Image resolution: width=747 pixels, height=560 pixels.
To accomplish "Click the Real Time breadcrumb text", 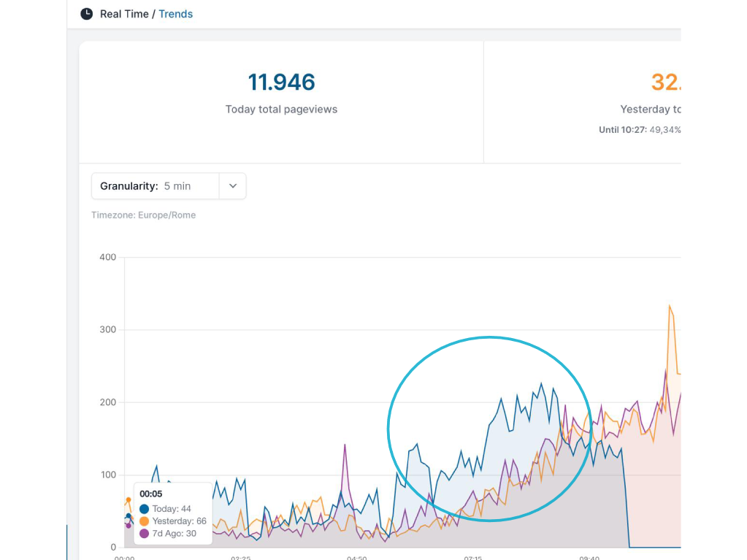I will click(124, 15).
